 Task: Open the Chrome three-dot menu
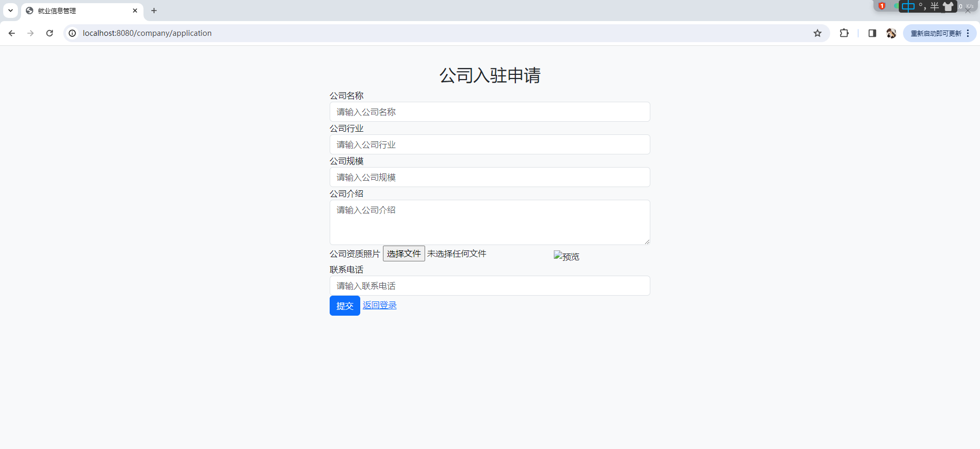click(x=968, y=33)
